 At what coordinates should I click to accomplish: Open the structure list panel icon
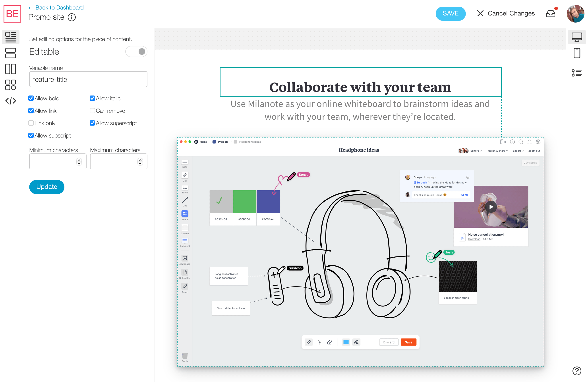point(577,73)
